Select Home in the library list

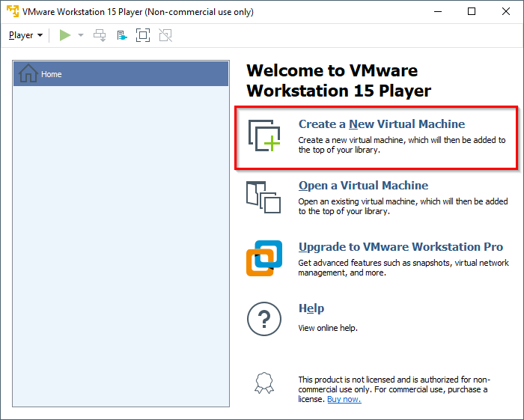121,74
